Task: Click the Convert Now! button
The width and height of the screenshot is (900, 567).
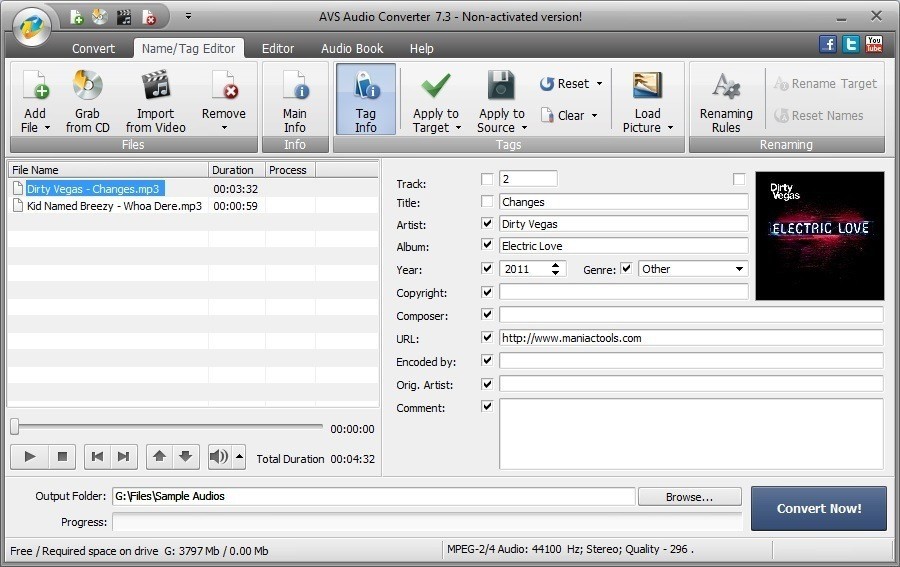Action: 819,508
